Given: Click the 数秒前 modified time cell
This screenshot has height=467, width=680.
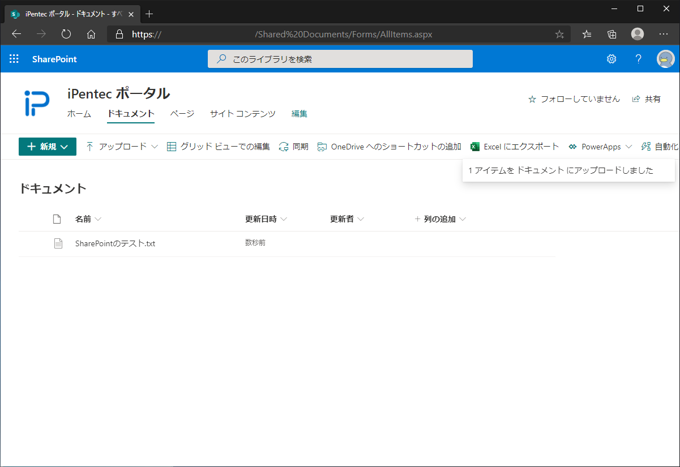Looking at the screenshot, I should pyautogui.click(x=255, y=243).
